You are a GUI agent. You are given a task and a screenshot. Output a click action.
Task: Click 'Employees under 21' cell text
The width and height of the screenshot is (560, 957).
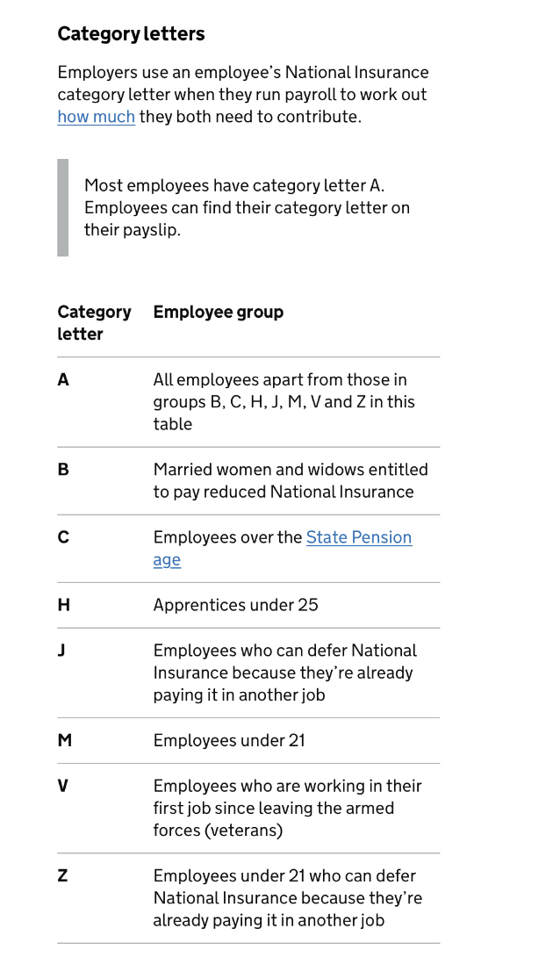229,740
